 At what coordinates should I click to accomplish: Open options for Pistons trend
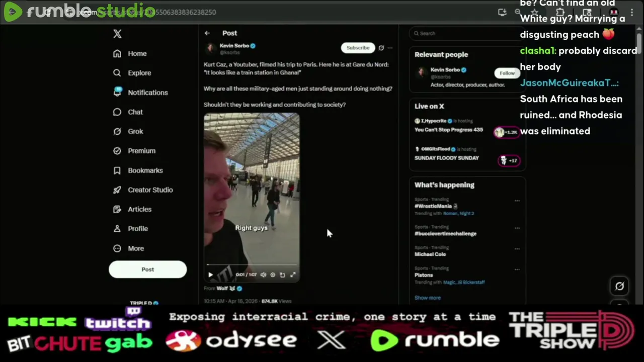[x=517, y=269]
